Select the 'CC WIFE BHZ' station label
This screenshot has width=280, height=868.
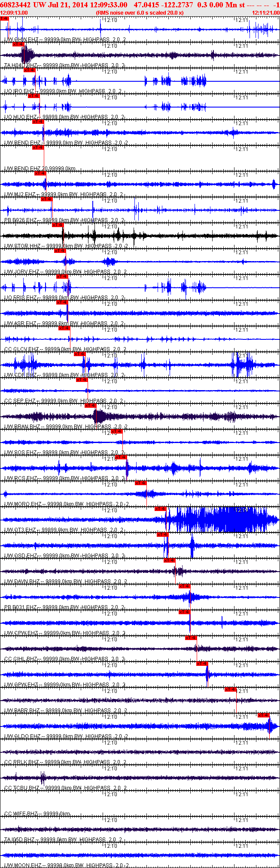(37, 814)
